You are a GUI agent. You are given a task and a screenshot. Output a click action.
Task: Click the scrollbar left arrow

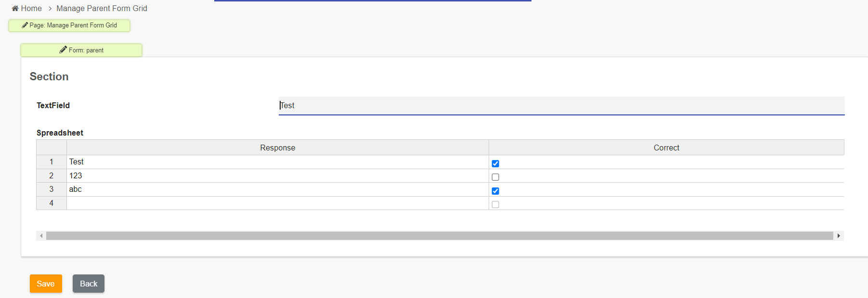(x=41, y=236)
